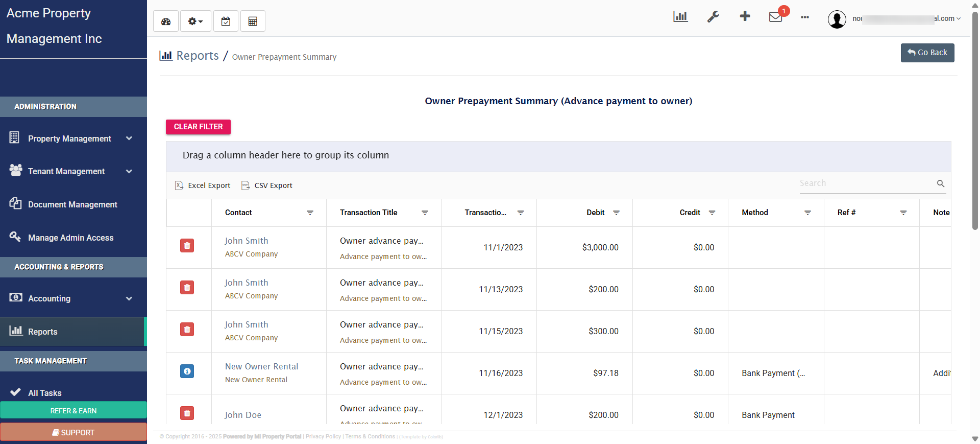Open the Privacy Policy footer link

(x=323, y=436)
